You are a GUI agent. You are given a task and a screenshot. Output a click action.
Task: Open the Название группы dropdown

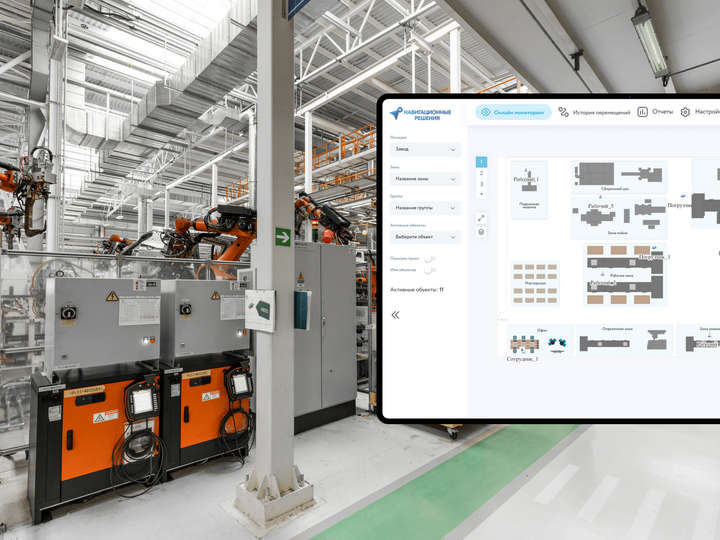point(425,208)
